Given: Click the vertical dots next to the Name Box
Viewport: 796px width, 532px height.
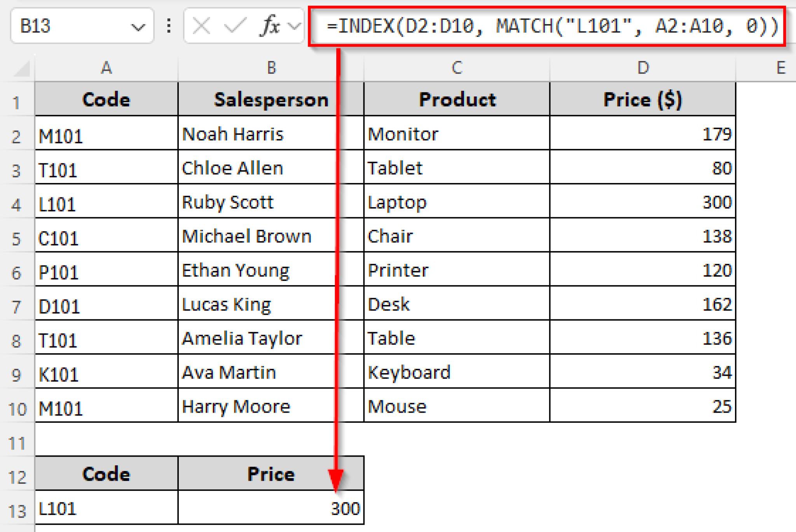Looking at the screenshot, I should (168, 26).
